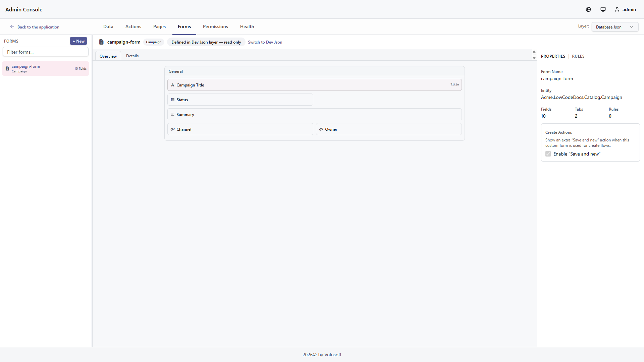Screen dimensions: 644x362
Task: Select the Forms tab
Action: [x=184, y=26]
